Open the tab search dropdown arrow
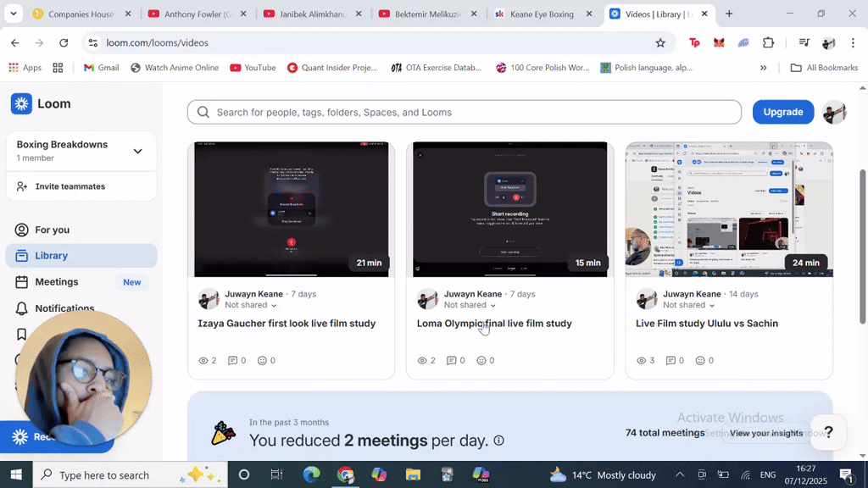The image size is (868, 488). [x=14, y=14]
